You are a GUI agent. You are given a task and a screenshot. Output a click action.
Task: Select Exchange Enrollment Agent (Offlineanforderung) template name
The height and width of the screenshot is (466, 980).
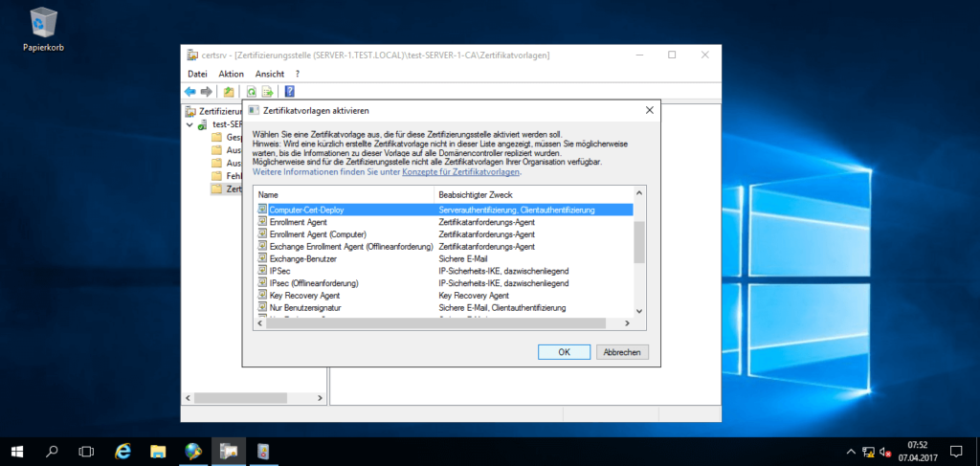(x=351, y=247)
